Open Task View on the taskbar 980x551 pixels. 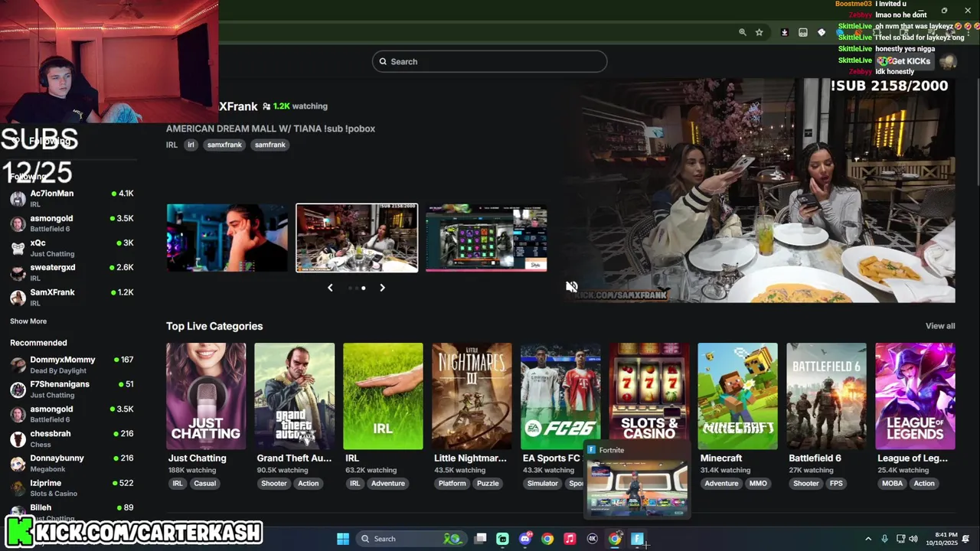[480, 539]
